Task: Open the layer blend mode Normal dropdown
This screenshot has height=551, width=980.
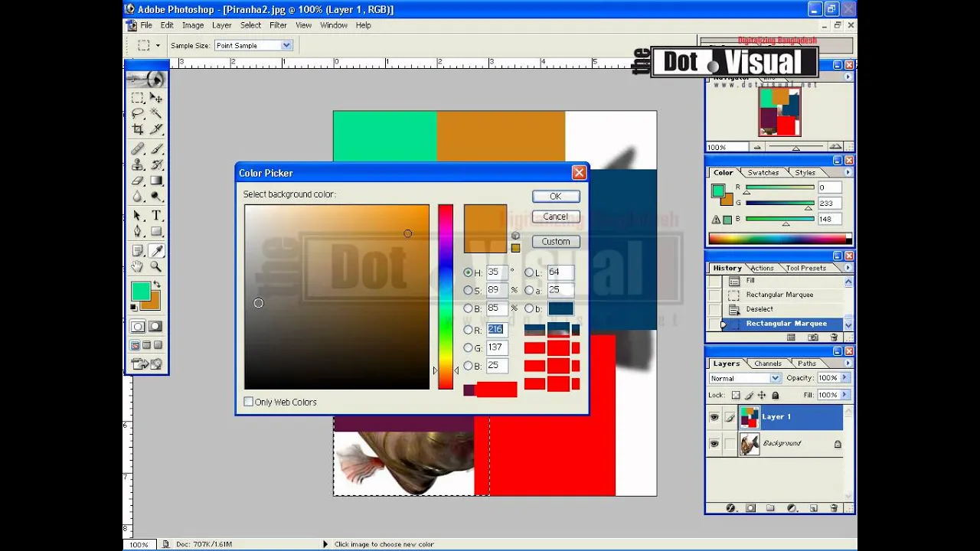Action: pyautogui.click(x=775, y=378)
